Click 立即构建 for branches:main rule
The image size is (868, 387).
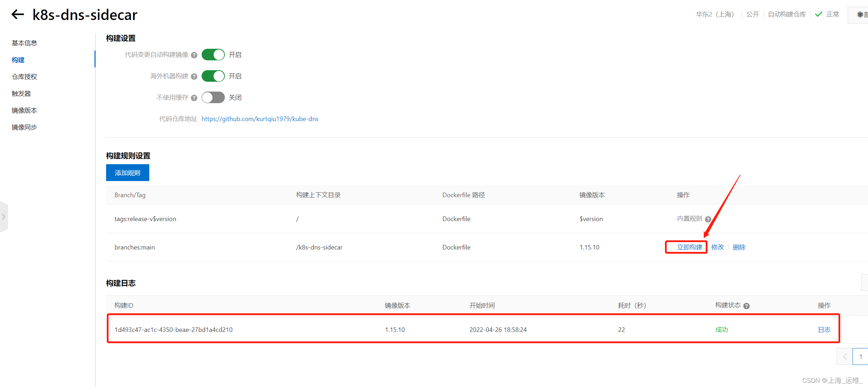pos(689,247)
